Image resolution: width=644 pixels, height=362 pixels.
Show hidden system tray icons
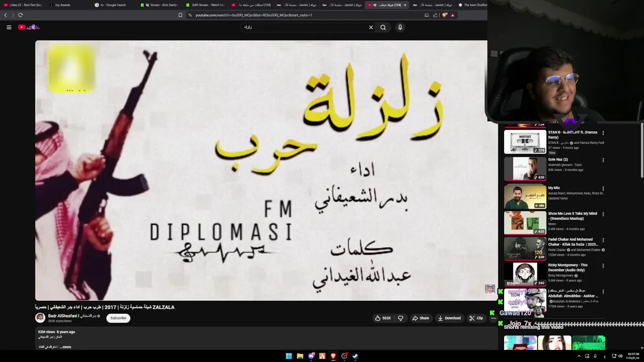(579, 356)
